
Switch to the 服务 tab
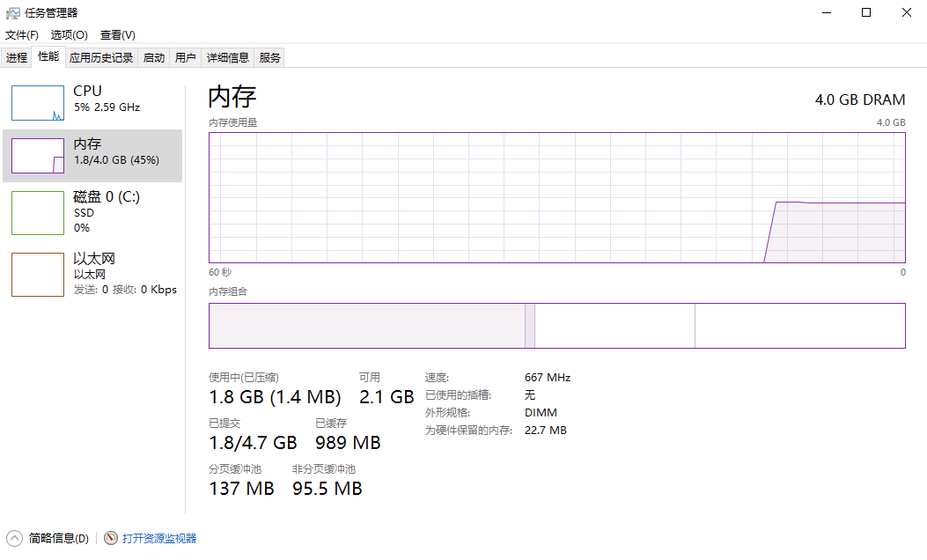point(269,57)
